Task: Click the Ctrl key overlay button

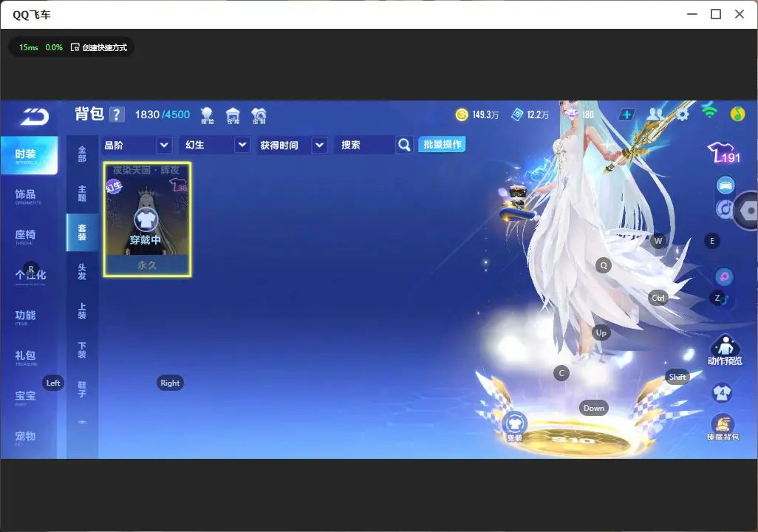Action: coord(658,298)
